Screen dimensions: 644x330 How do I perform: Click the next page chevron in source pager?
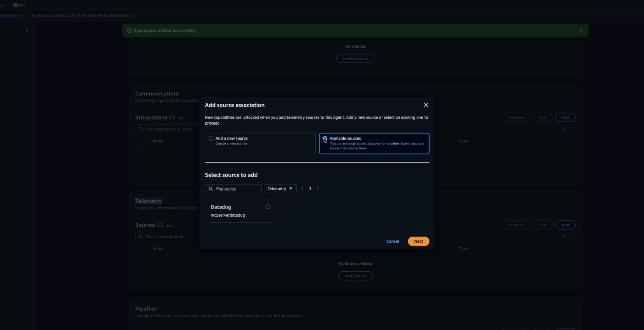318,188
